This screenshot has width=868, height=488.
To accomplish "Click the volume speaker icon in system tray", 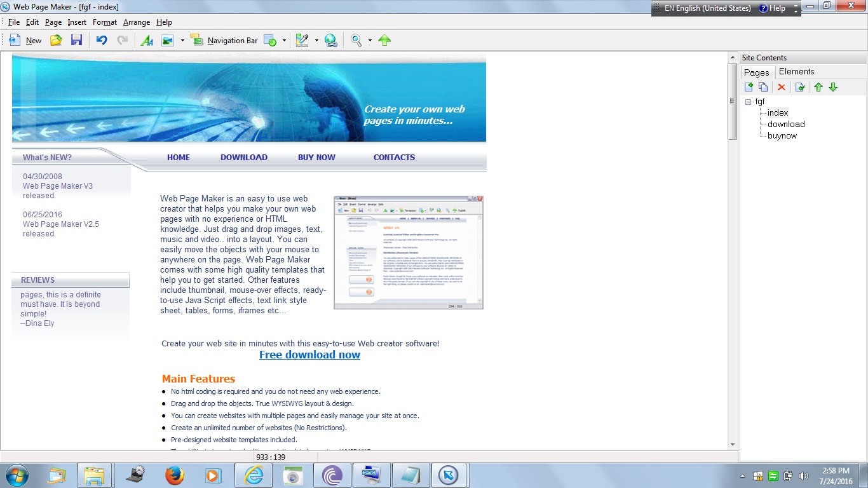I will click(x=803, y=476).
